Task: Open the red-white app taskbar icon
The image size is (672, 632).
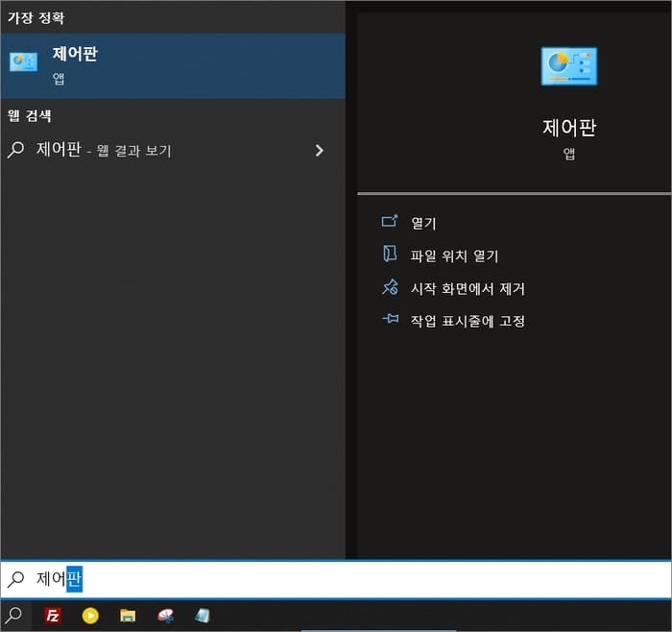Action: coord(165,616)
